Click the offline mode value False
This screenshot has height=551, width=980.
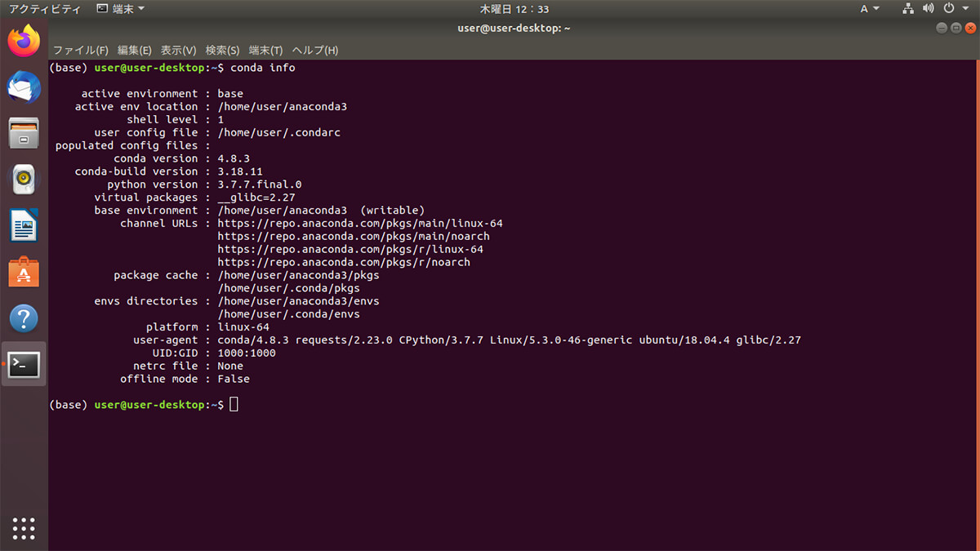tap(234, 380)
